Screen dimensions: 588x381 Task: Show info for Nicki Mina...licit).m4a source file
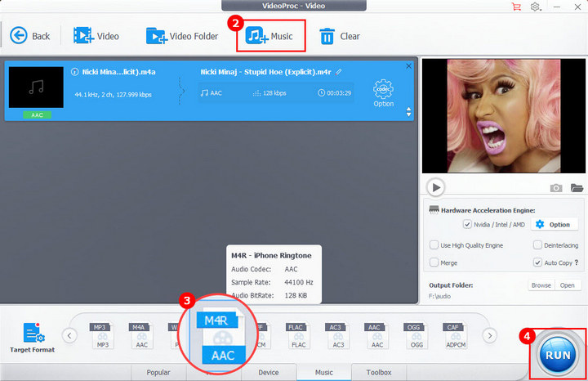pos(74,72)
